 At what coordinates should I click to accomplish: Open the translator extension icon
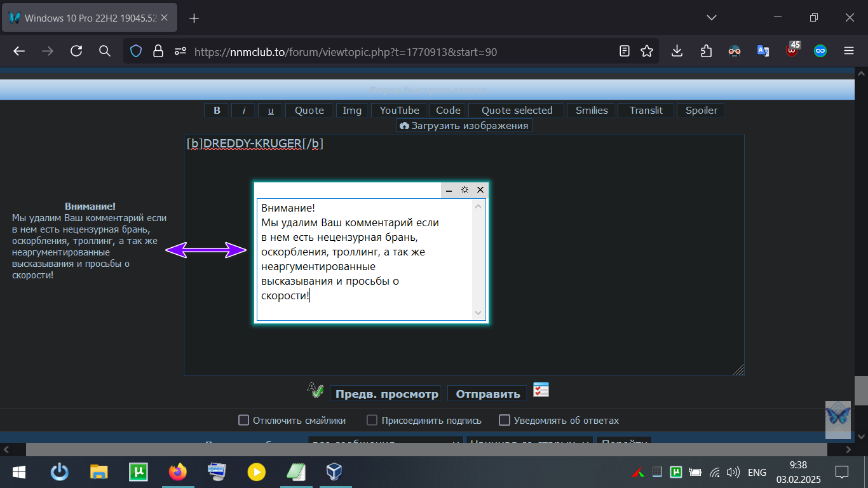763,51
